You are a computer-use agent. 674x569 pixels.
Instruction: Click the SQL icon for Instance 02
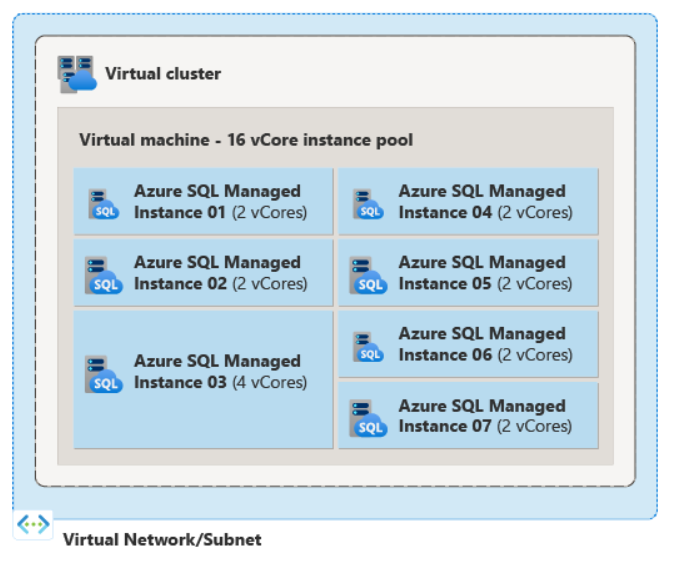tap(104, 275)
